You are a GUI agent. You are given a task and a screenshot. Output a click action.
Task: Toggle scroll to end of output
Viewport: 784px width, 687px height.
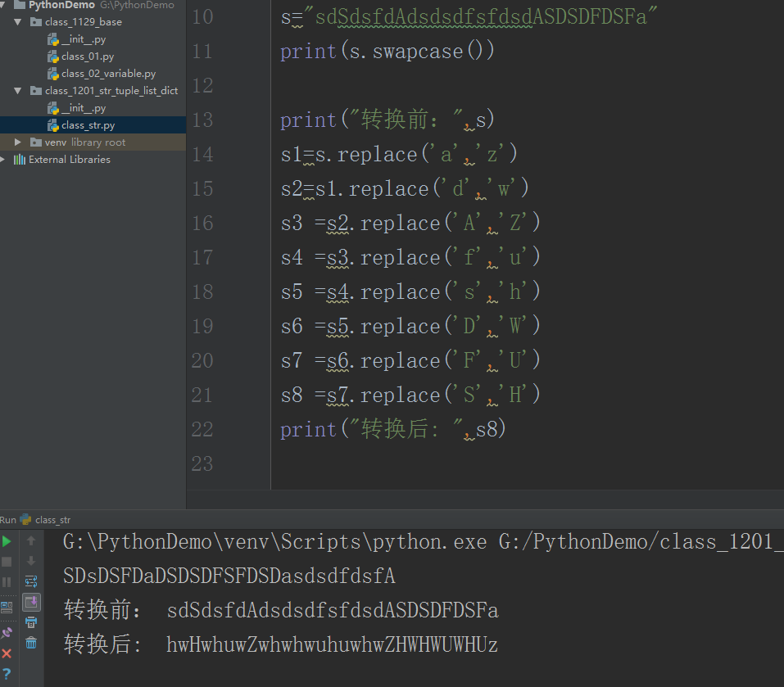click(31, 602)
